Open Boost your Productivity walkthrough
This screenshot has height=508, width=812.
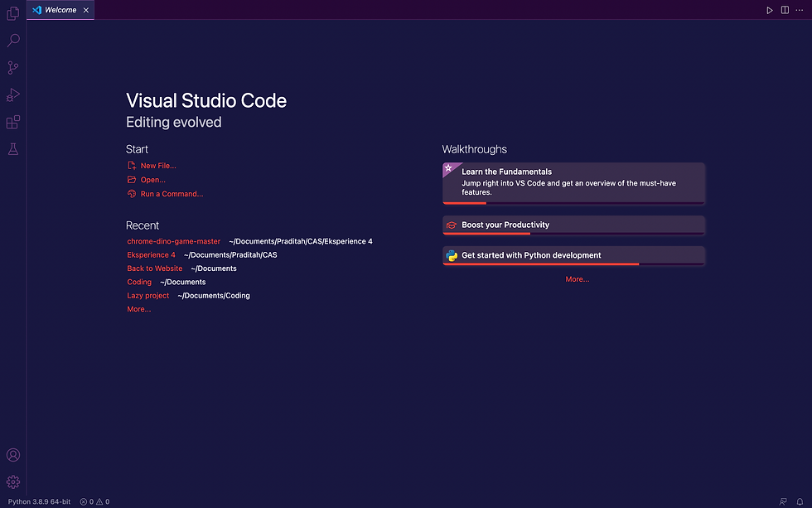tap(573, 225)
